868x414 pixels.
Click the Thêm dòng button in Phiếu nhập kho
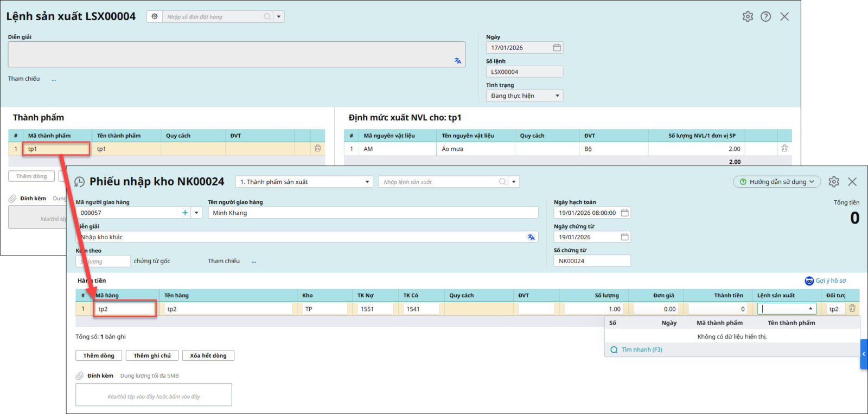point(99,355)
